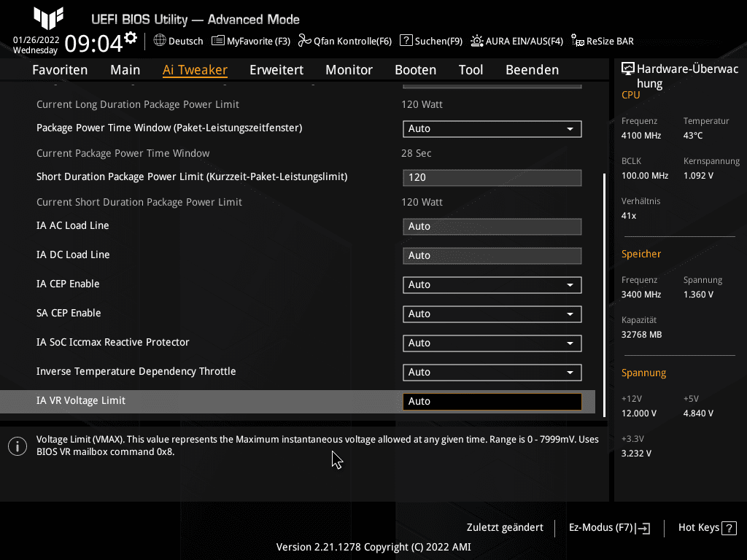Click IA DC Load Line field
The width and height of the screenshot is (747, 560).
(492, 256)
